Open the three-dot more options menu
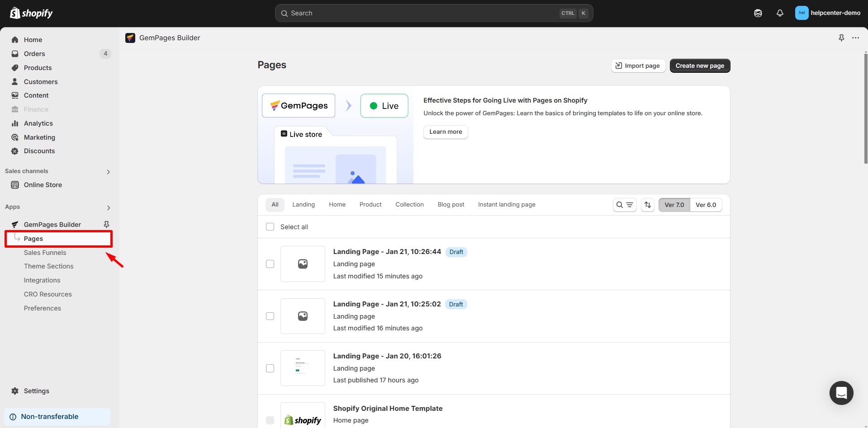868x428 pixels. coord(855,38)
